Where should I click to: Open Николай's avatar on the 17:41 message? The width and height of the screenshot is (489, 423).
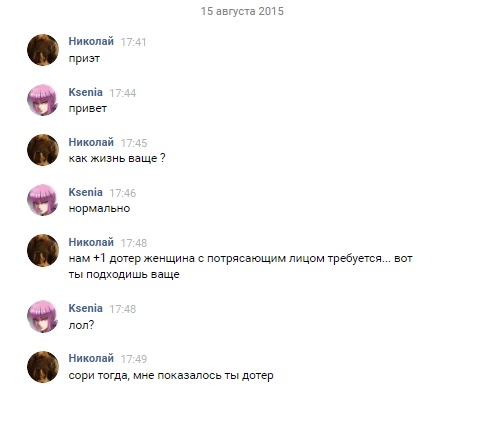[x=43, y=50]
